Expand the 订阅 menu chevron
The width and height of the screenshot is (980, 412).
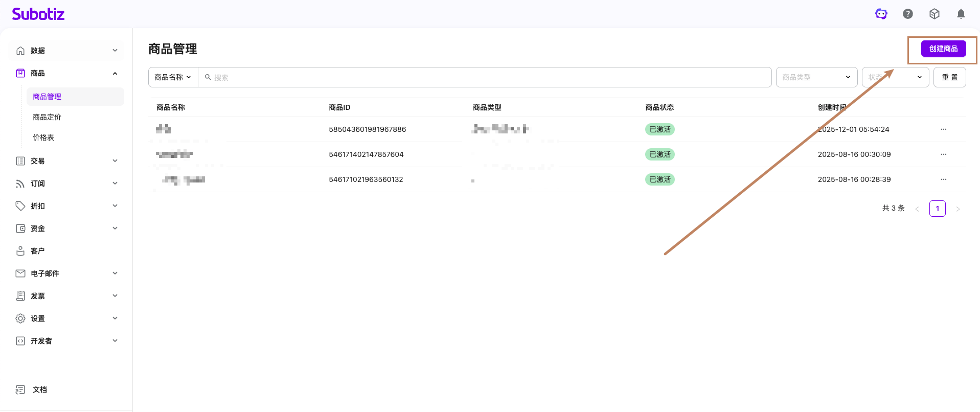tap(115, 184)
